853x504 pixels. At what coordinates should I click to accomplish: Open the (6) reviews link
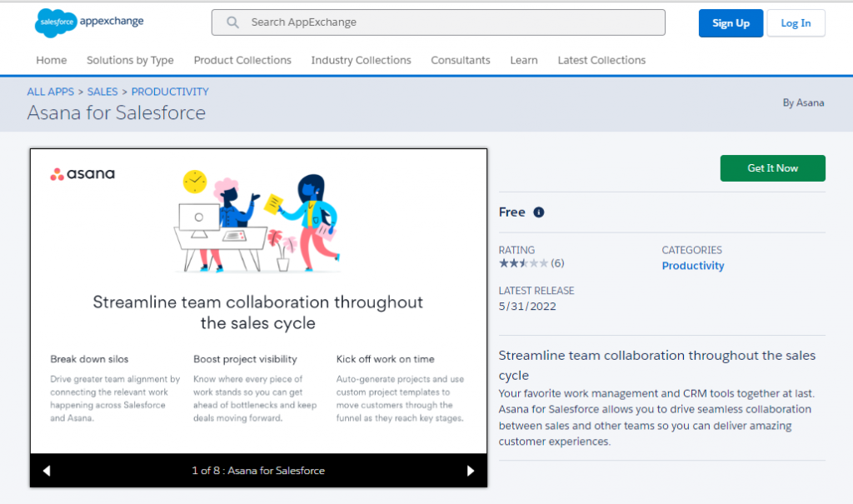pyautogui.click(x=558, y=262)
